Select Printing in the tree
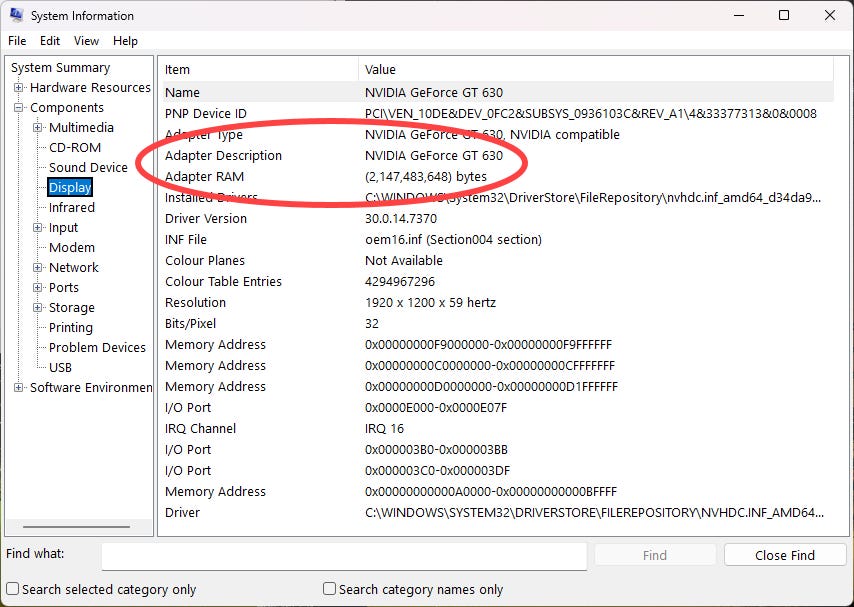This screenshot has width=854, height=607. click(71, 327)
